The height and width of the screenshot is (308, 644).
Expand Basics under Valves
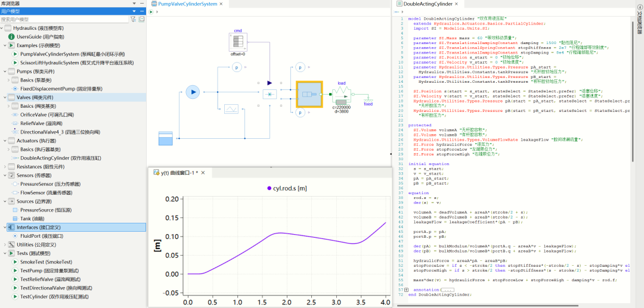pyautogui.click(x=8, y=106)
